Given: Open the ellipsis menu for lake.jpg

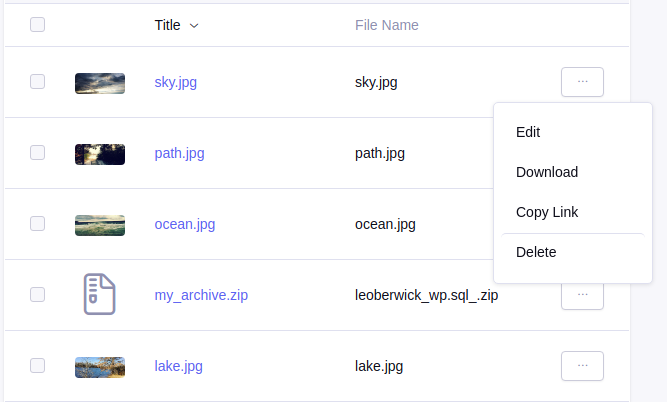Looking at the screenshot, I should (582, 366).
